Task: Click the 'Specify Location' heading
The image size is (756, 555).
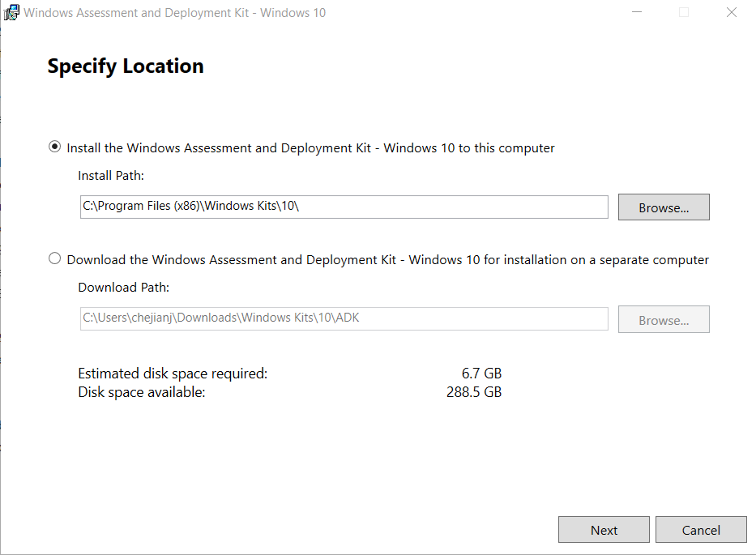Action: [126, 66]
